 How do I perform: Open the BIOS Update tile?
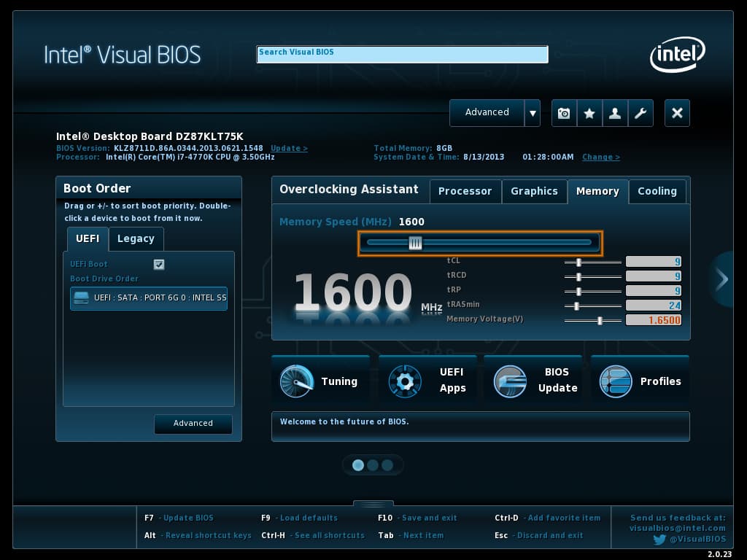[x=533, y=381]
